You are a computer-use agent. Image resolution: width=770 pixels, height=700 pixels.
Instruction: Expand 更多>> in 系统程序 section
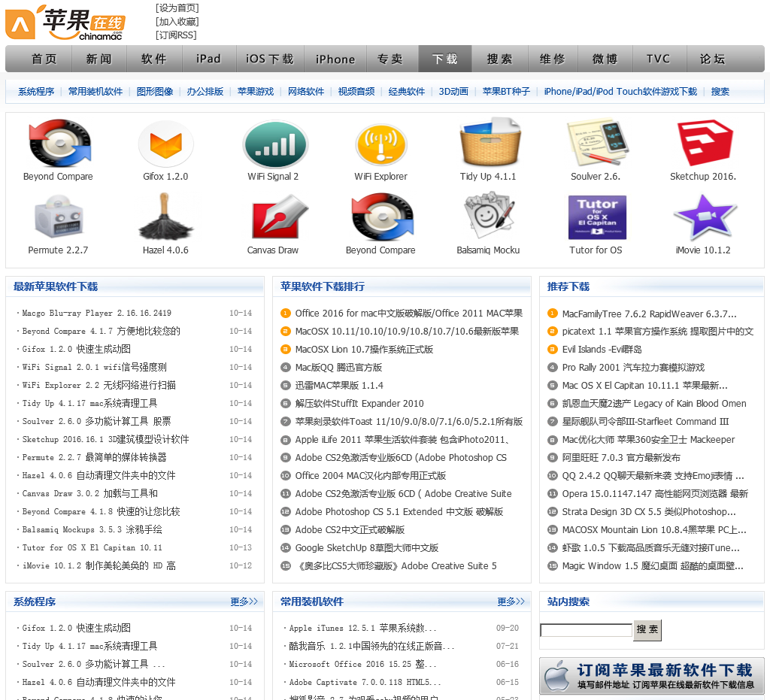(244, 602)
